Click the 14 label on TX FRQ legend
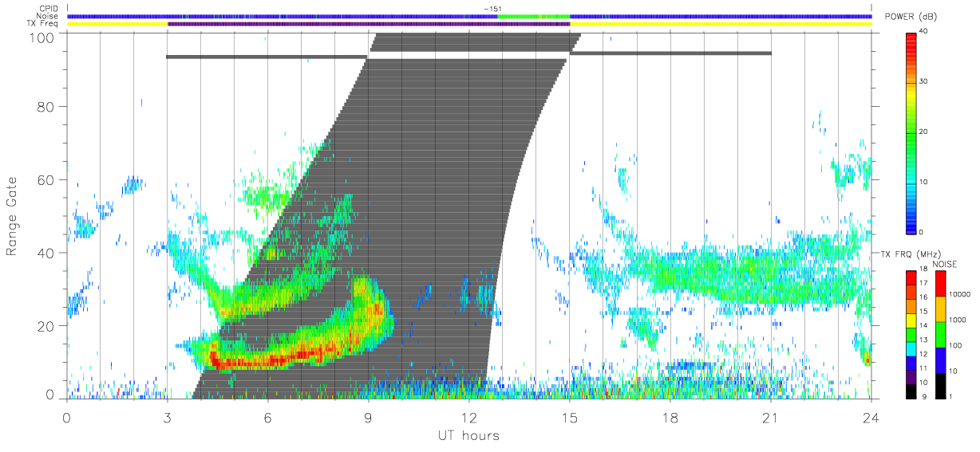 [x=925, y=325]
